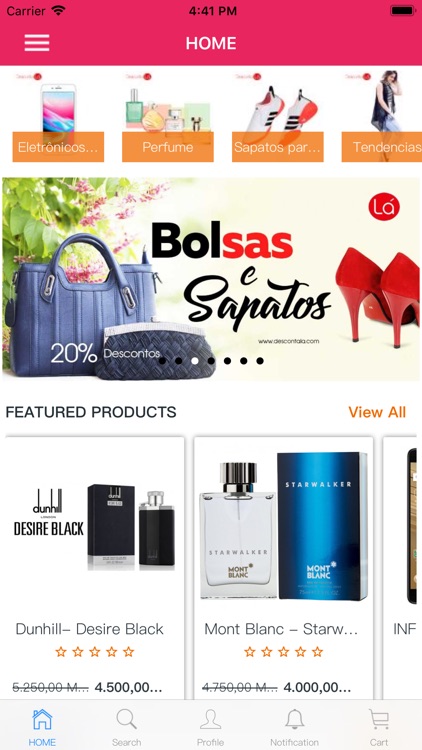Open the Bolsas e Sapatos banner
Viewport: 422px width, 750px height.
pyautogui.click(x=211, y=279)
